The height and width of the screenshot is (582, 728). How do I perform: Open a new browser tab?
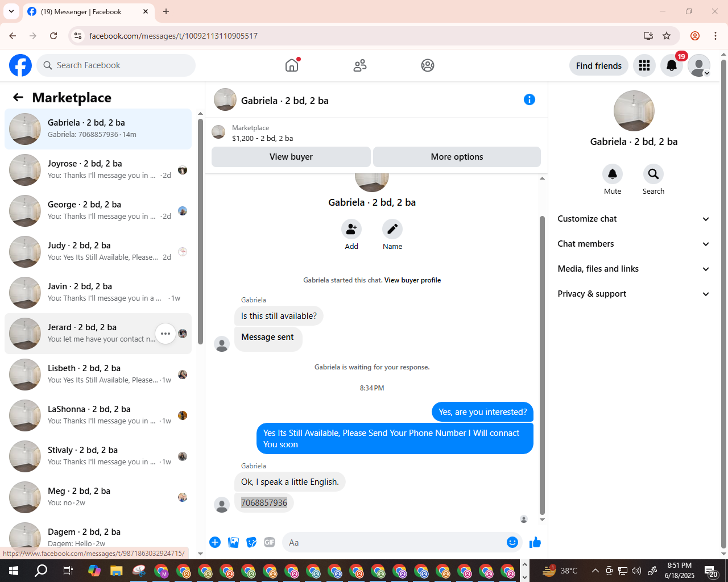166,11
